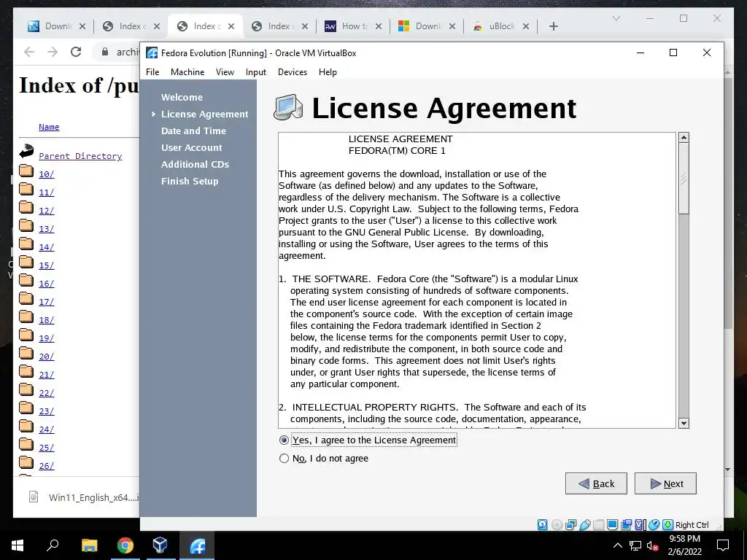The width and height of the screenshot is (747, 560).
Task: Click the recording icon in VirtualBox status bar
Action: point(627,525)
